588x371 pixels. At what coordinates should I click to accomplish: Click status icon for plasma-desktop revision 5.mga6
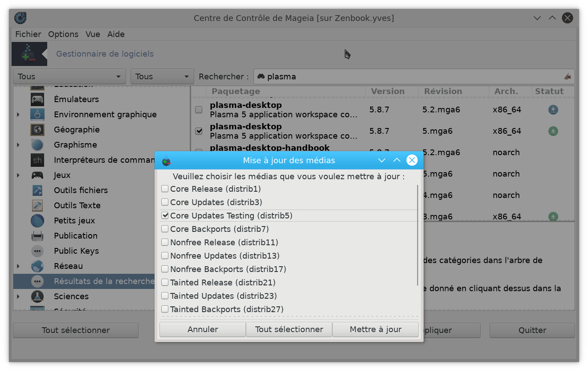click(553, 131)
